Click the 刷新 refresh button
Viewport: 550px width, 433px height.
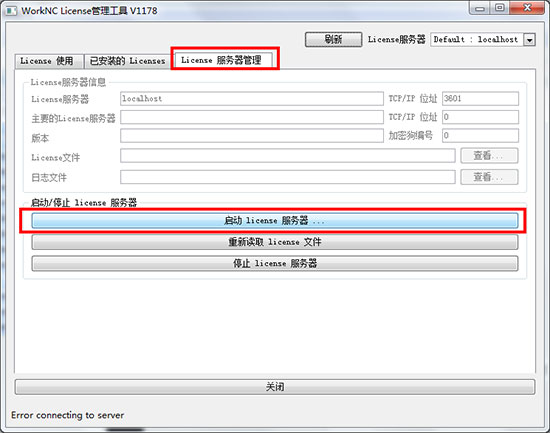333,39
